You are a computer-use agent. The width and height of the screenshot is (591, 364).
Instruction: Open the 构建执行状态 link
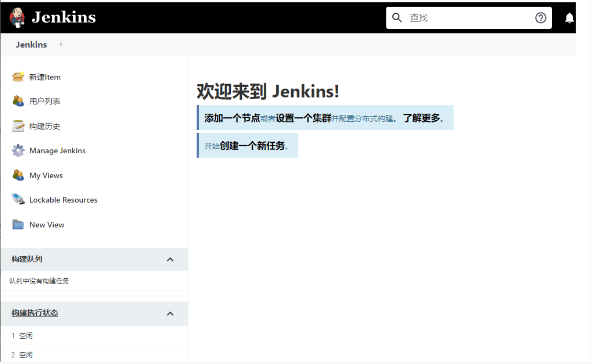point(34,313)
